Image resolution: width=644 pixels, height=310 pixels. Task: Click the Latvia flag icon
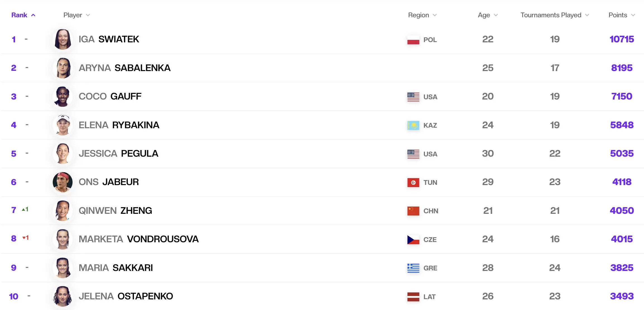coord(413,297)
